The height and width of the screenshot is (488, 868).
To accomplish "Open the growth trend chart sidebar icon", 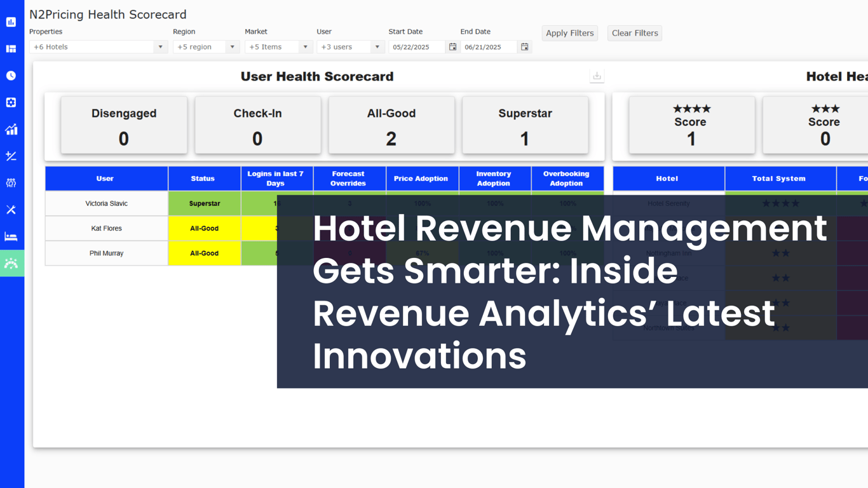I will tap(11, 130).
